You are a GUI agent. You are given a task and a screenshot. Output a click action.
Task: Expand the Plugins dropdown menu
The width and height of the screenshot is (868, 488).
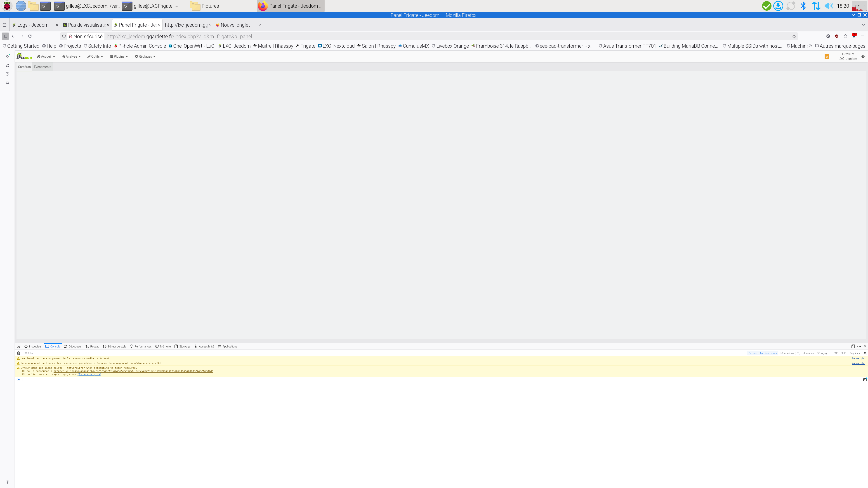[119, 56]
